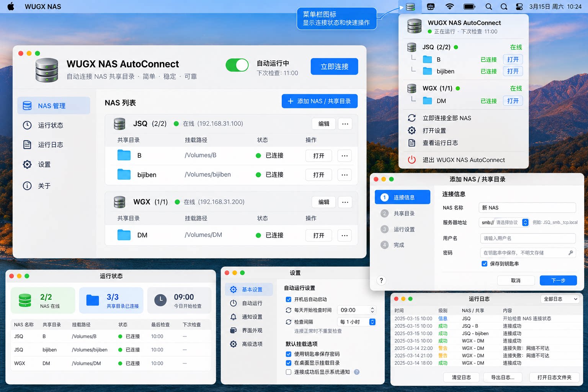Open the log filter dropdown showing all logs

coord(561,299)
